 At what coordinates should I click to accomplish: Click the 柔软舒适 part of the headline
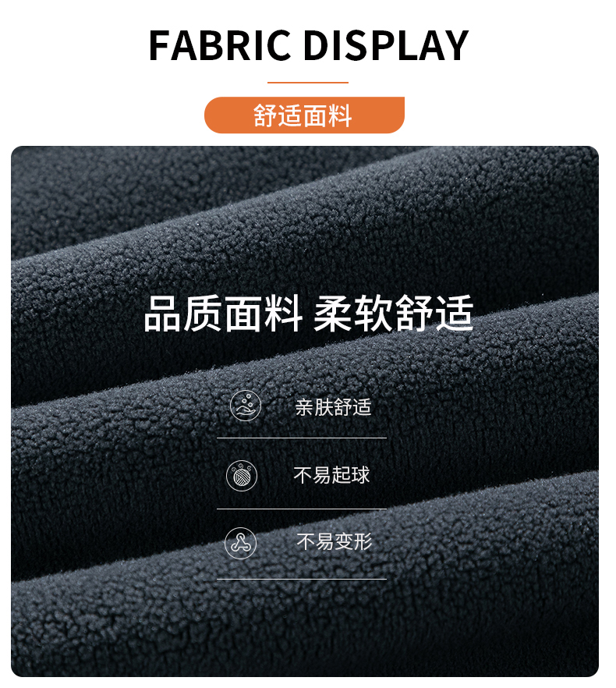pos(394,314)
